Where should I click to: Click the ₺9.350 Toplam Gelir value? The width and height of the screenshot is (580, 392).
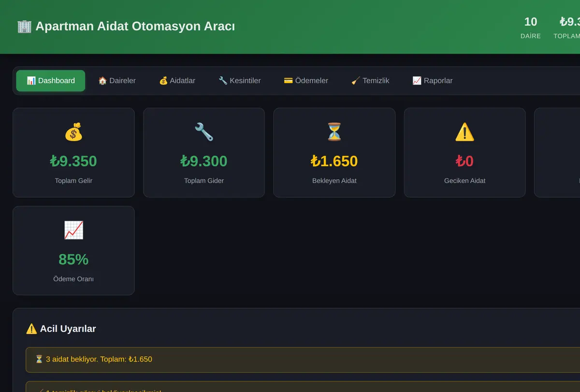73,161
